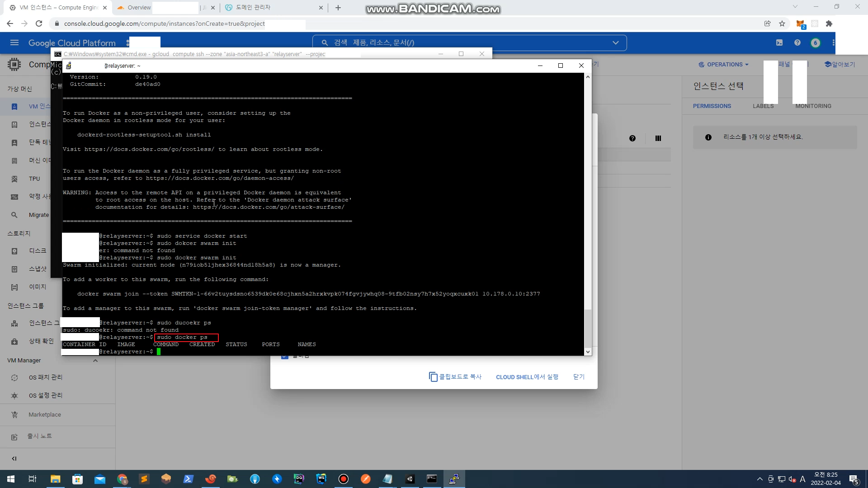Expand the search bar dropdown chevron
The width and height of the screenshot is (868, 488).
pos(615,42)
